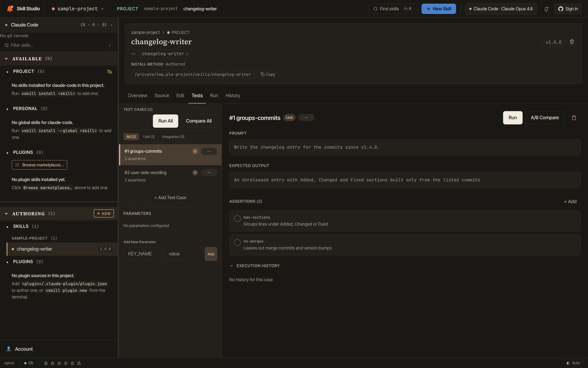
Task: Run the groups-commits test case
Action: 513,118
